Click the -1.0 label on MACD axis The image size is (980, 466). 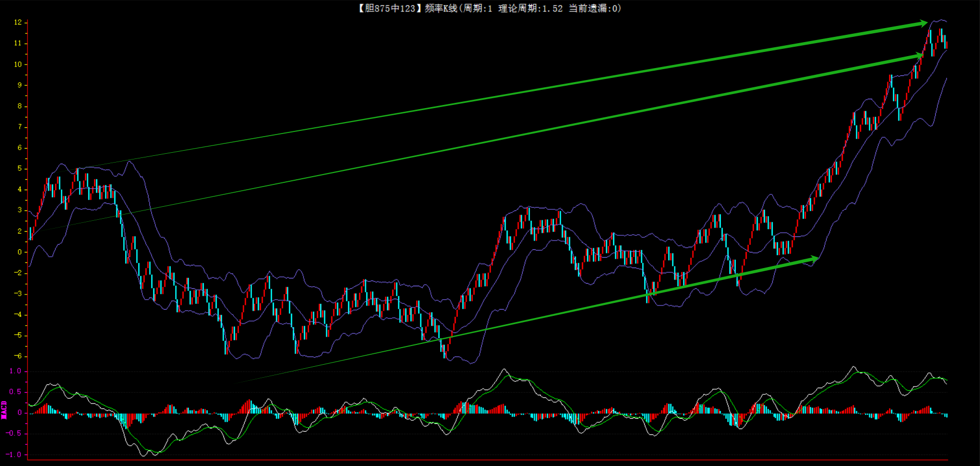[14, 455]
